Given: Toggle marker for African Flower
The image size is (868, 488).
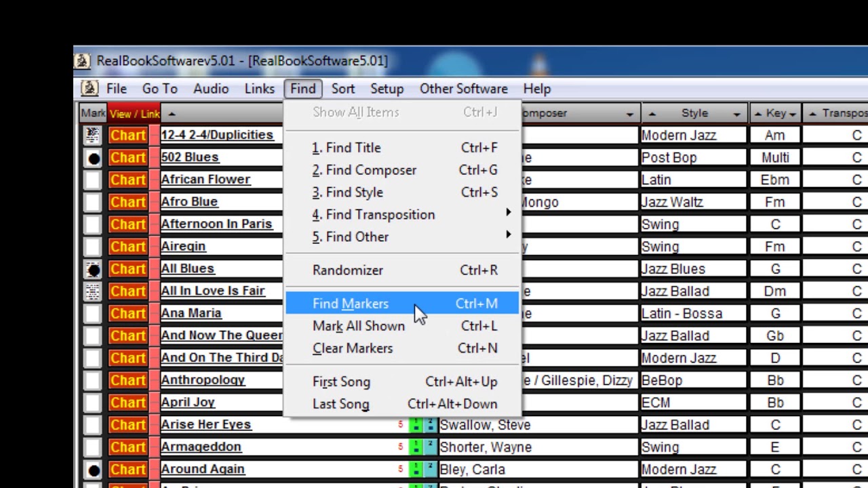Looking at the screenshot, I should 93,180.
